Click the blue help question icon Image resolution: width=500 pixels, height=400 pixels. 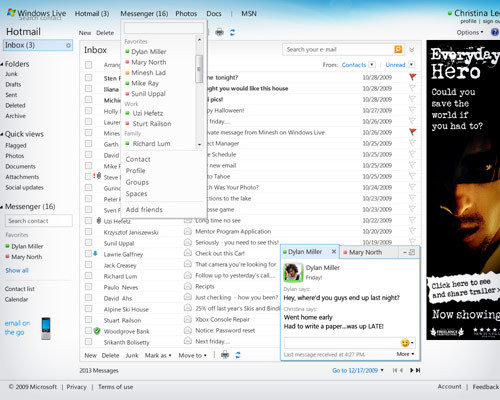pyautogui.click(x=495, y=32)
